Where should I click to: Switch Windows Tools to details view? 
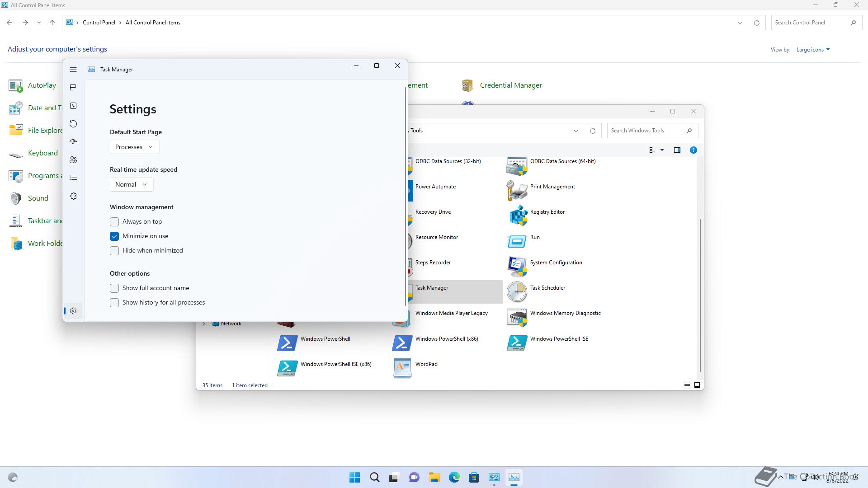point(687,385)
